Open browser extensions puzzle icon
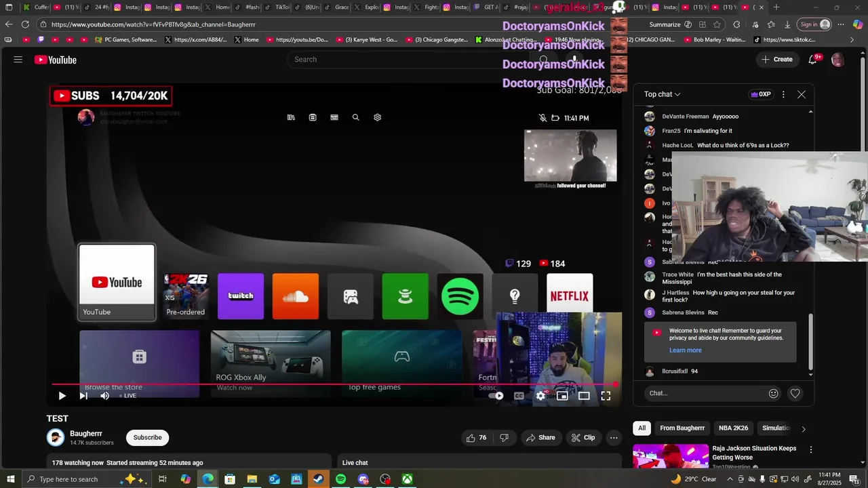Screen dimensions: 868x488 [x=737, y=24]
